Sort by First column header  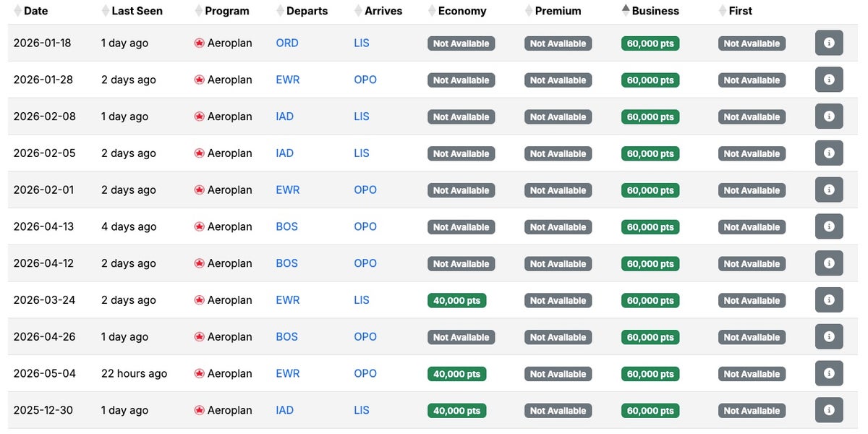[x=740, y=11]
